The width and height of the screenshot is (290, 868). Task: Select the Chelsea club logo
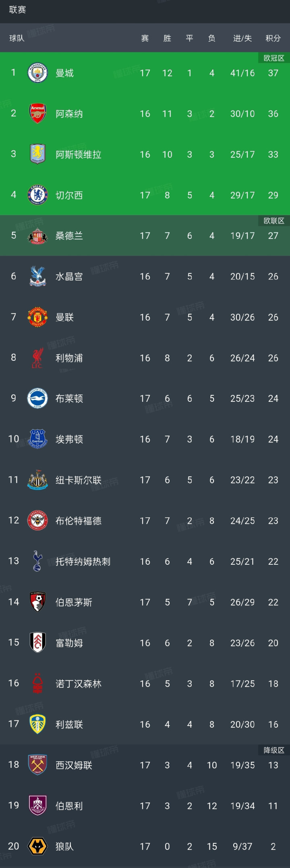click(37, 195)
